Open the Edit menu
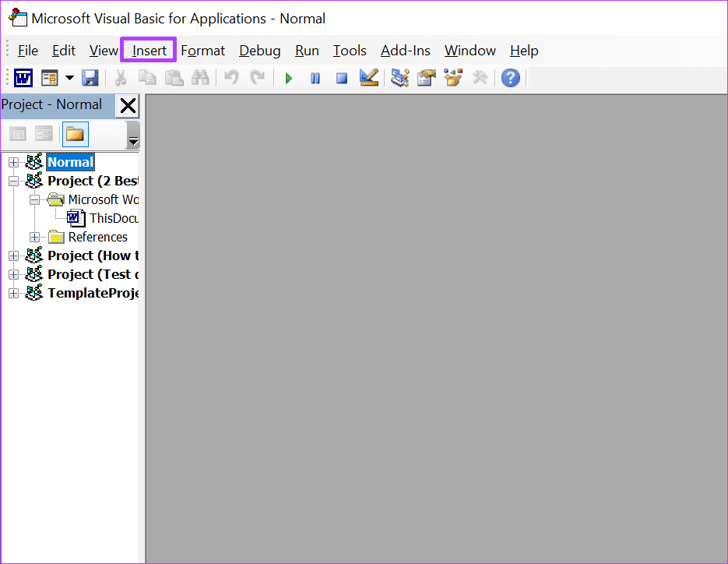Viewport: 728px width, 564px height. coord(64,51)
